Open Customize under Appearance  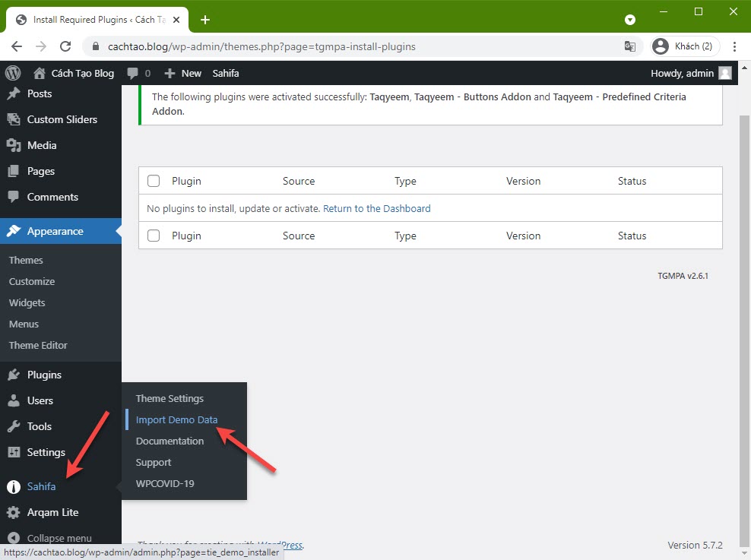coord(32,281)
